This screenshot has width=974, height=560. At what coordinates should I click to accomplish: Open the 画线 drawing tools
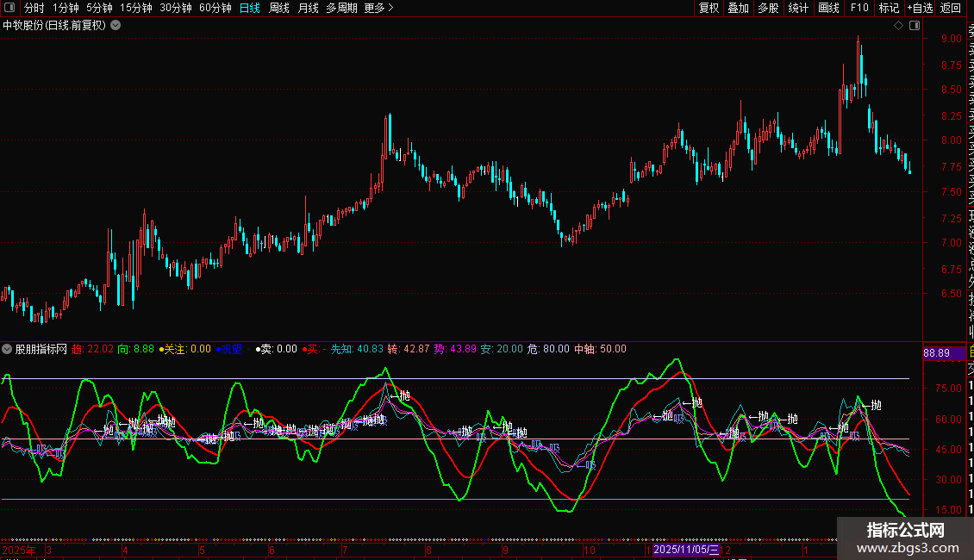point(828,8)
